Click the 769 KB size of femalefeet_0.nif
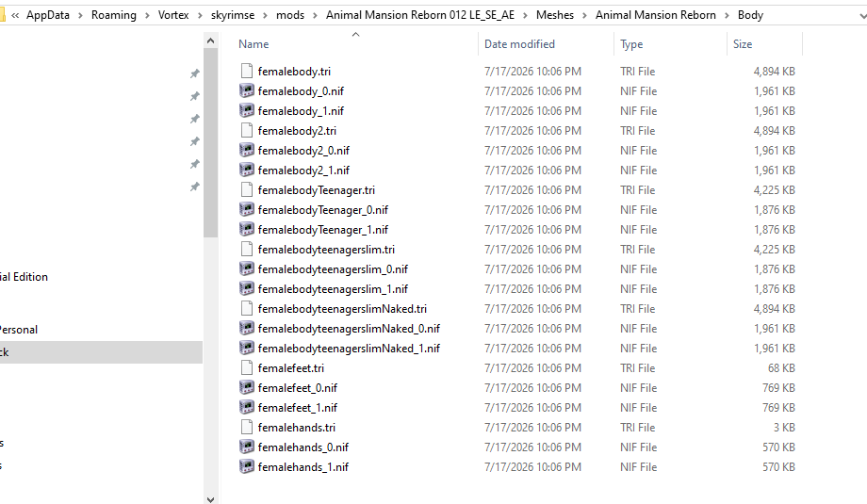 click(778, 388)
